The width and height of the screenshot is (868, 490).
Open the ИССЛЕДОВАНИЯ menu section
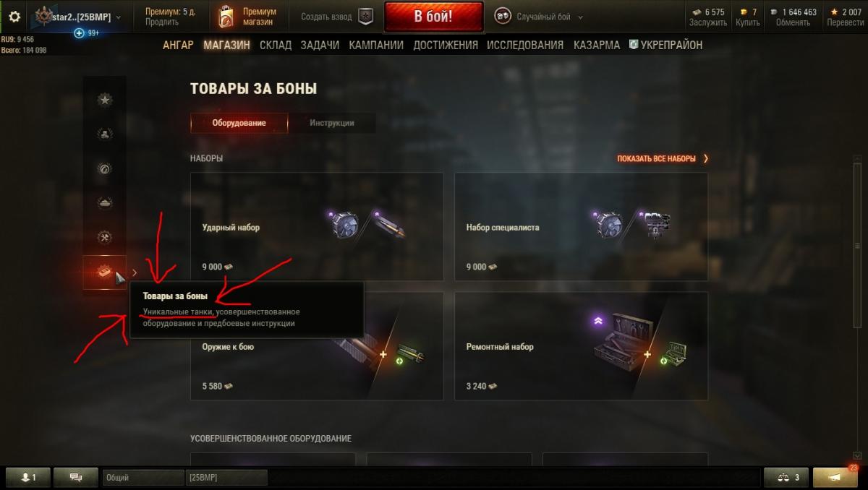point(525,45)
